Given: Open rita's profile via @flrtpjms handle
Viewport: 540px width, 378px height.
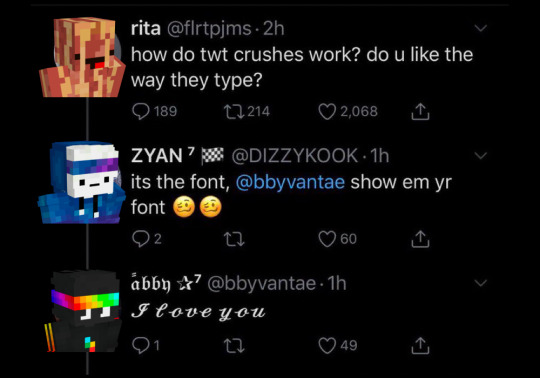Looking at the screenshot, I should pyautogui.click(x=209, y=29).
